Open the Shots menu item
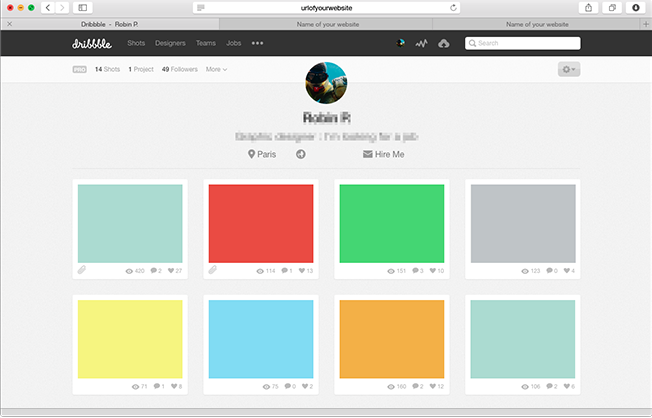This screenshot has height=418, width=652. coord(136,43)
